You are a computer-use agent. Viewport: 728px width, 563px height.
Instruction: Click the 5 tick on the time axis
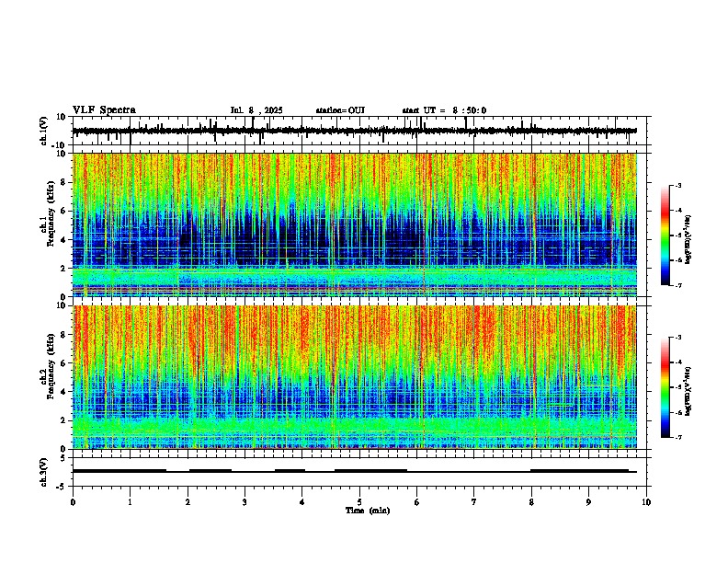[359, 502]
